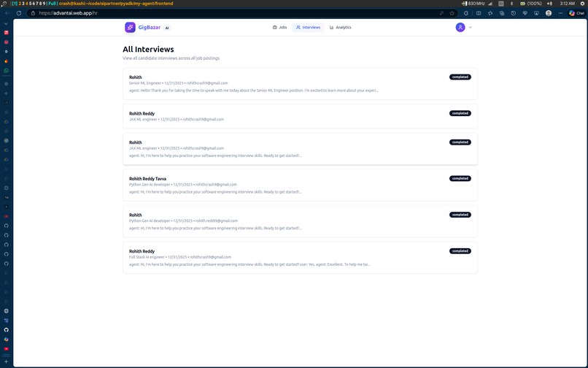Expand the dropdown chevron beside the user avatar
This screenshot has height=368, width=588.
(x=471, y=28)
